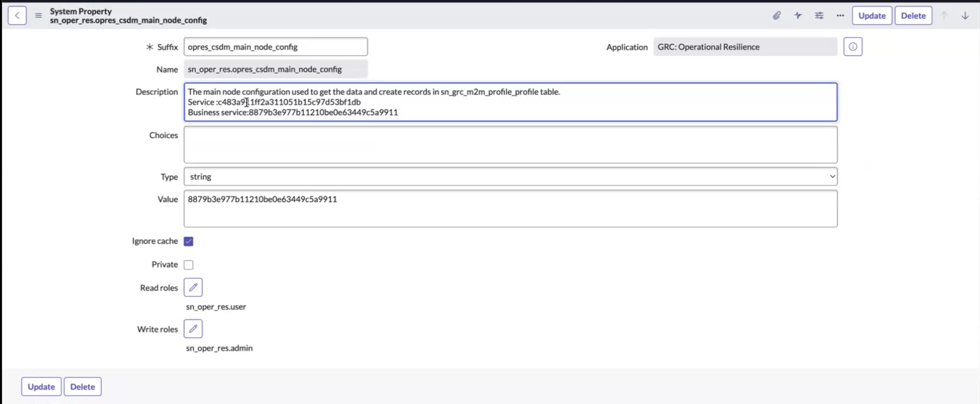The image size is (980, 404).
Task: Click the Value field label
Action: [168, 199]
